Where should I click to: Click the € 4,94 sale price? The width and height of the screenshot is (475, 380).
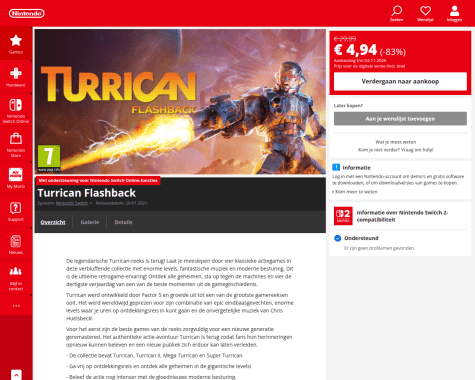pos(355,50)
